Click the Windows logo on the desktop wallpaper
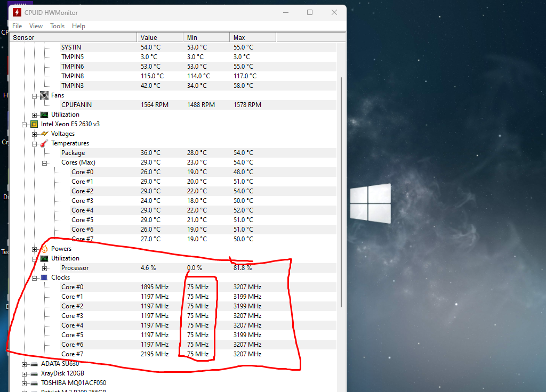Screen dimensions: 546x392 click(371, 203)
